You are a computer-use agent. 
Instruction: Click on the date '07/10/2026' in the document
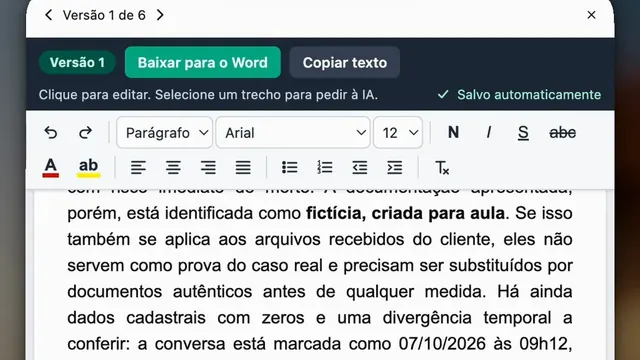442,344
